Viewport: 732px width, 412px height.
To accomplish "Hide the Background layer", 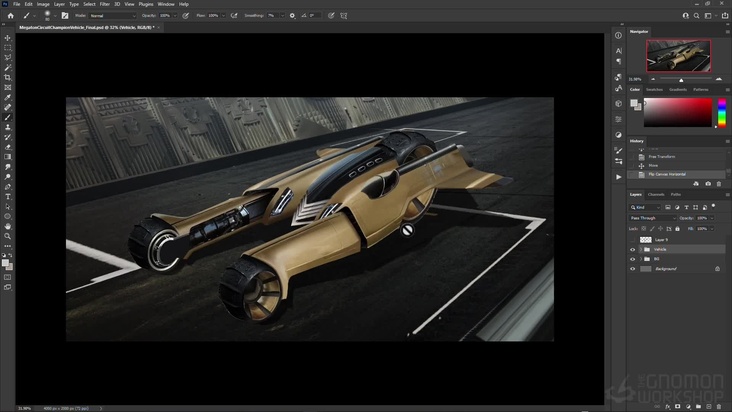I will click(x=632, y=269).
